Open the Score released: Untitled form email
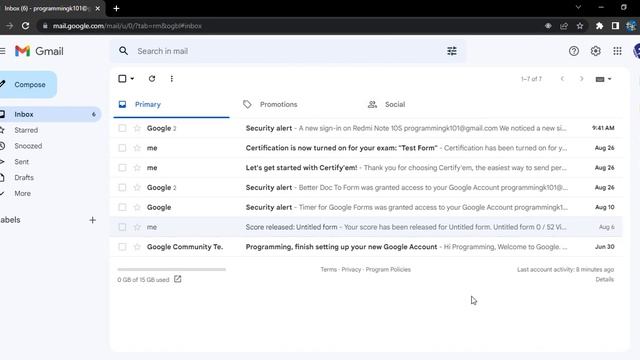The height and width of the screenshot is (360, 640). (366, 227)
